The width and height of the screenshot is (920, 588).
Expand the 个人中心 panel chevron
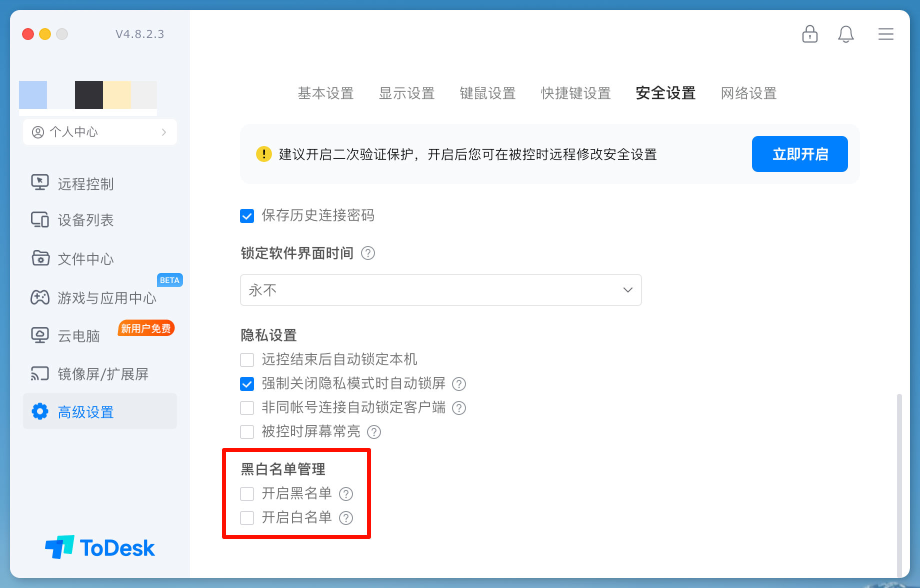[x=164, y=132]
